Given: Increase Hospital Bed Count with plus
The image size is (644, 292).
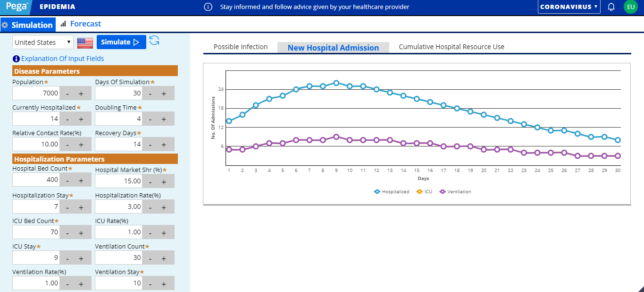Looking at the screenshot, I should tap(81, 180).
